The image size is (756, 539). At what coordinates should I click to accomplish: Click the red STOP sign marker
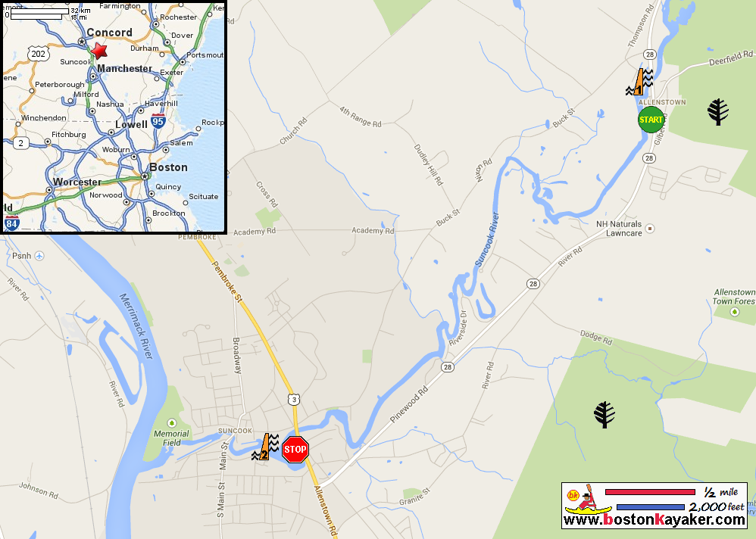click(295, 450)
